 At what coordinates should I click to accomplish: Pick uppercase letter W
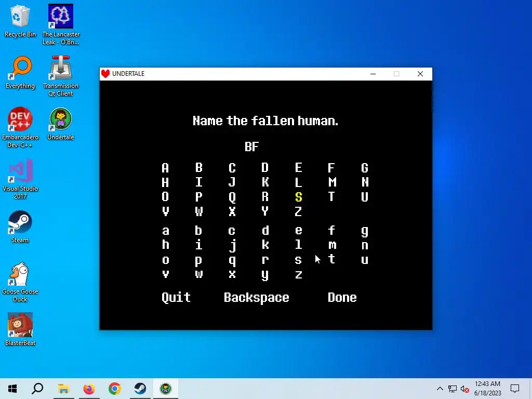pyautogui.click(x=199, y=211)
